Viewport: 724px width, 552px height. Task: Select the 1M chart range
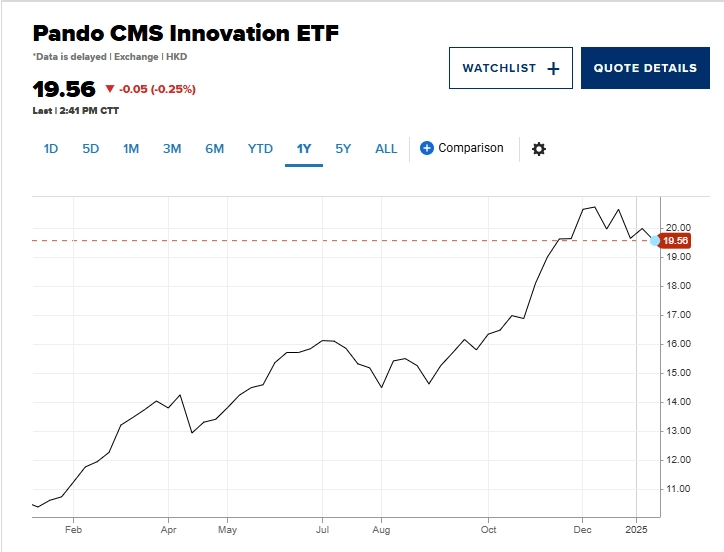[x=131, y=149]
